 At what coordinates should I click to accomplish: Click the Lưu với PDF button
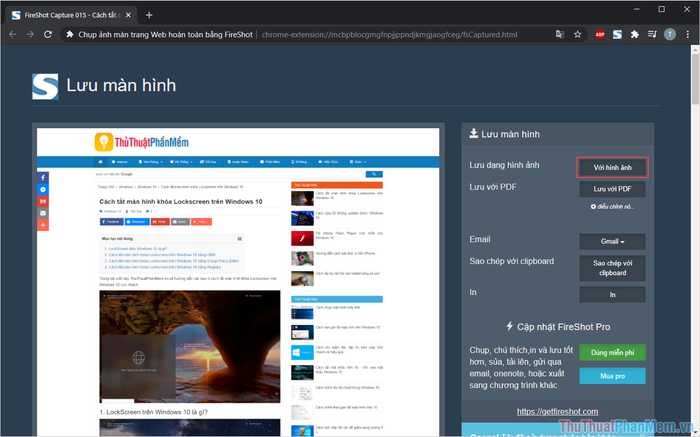(x=612, y=189)
